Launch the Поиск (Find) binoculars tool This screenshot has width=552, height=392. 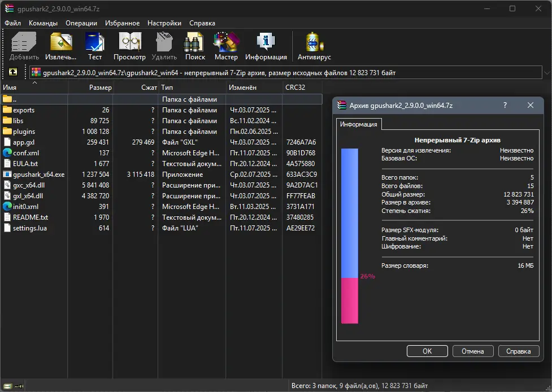coord(195,46)
